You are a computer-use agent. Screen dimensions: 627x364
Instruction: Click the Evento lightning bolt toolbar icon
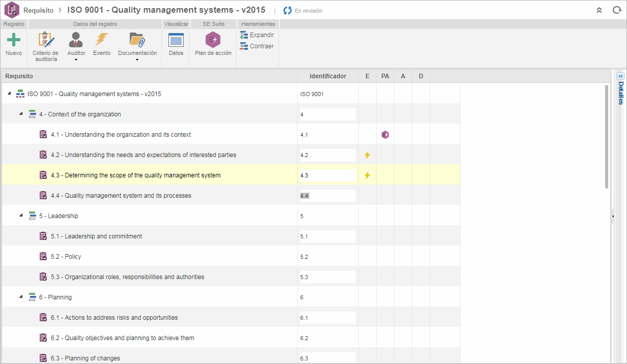(x=102, y=40)
